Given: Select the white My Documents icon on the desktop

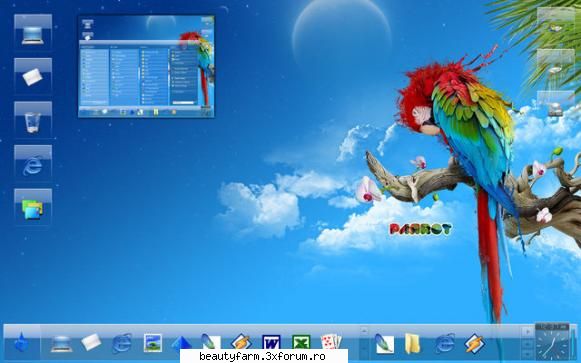Looking at the screenshot, I should coord(33,76).
